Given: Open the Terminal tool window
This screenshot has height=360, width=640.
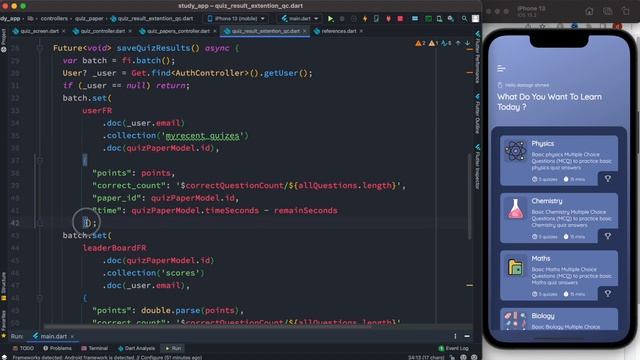Looking at the screenshot, I should 95,348.
